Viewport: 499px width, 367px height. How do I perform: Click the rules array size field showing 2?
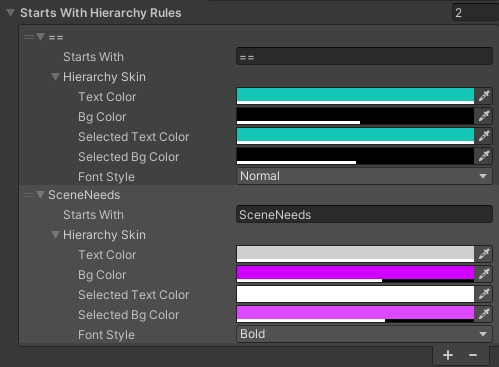pyautogui.click(x=475, y=13)
